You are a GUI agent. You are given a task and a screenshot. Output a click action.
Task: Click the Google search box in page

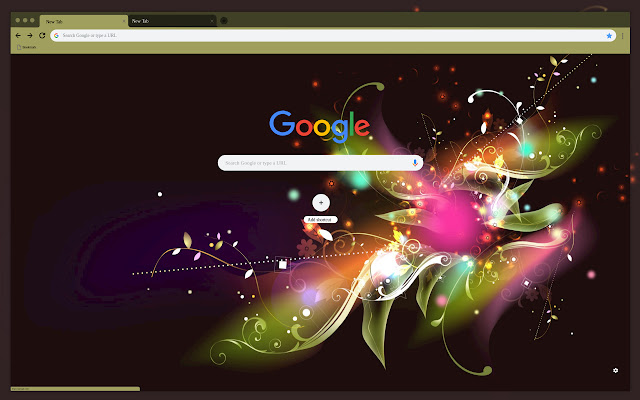320,163
